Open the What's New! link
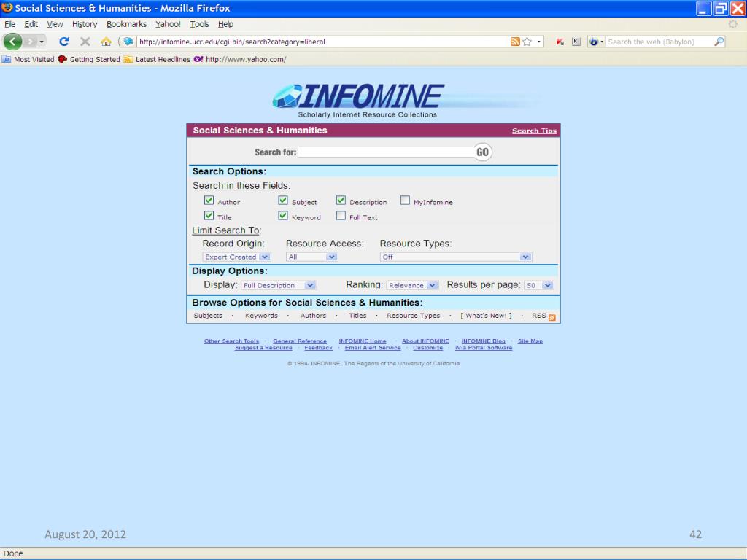 pyautogui.click(x=486, y=316)
